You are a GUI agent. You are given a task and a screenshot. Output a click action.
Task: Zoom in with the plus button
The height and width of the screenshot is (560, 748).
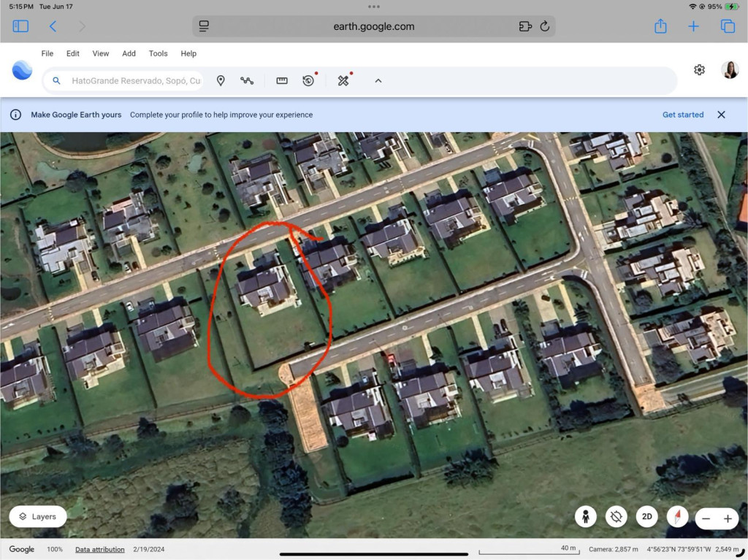click(x=728, y=518)
